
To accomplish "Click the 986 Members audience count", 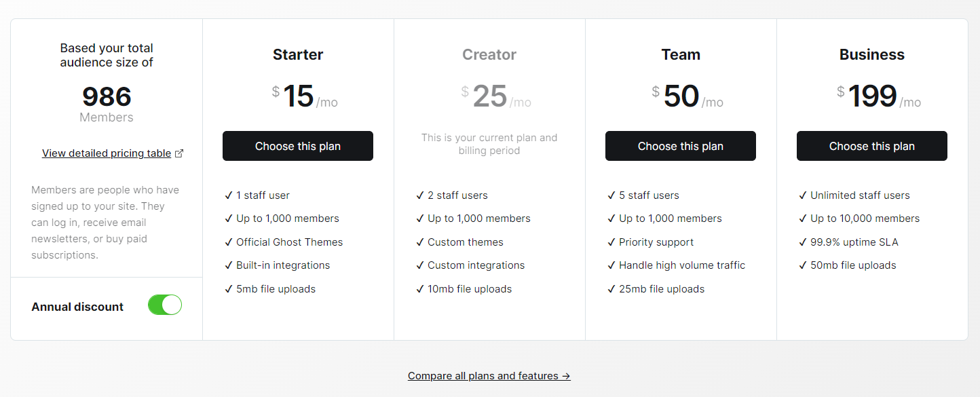I will click(107, 104).
